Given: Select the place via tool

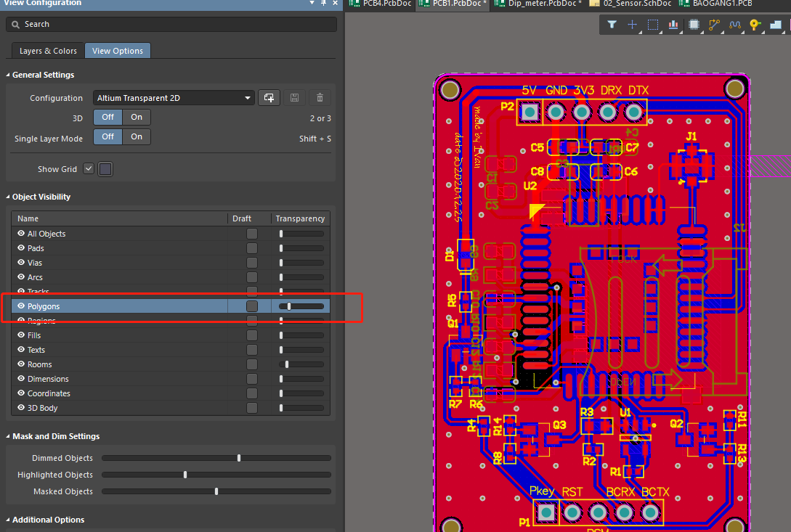Looking at the screenshot, I should (x=755, y=25).
